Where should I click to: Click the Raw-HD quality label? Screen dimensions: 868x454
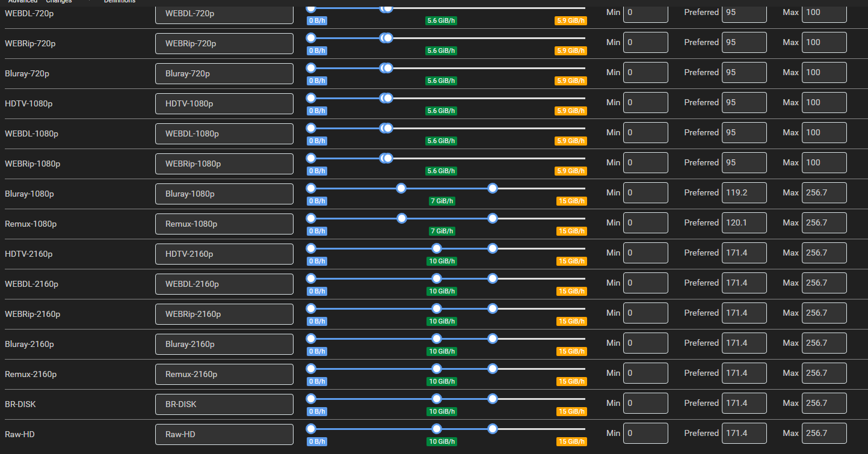(20, 434)
